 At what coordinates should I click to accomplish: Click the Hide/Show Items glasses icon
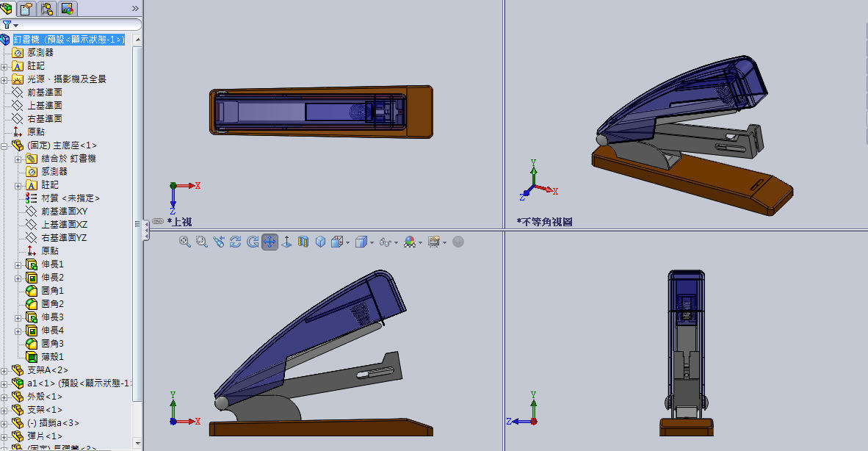tap(386, 242)
